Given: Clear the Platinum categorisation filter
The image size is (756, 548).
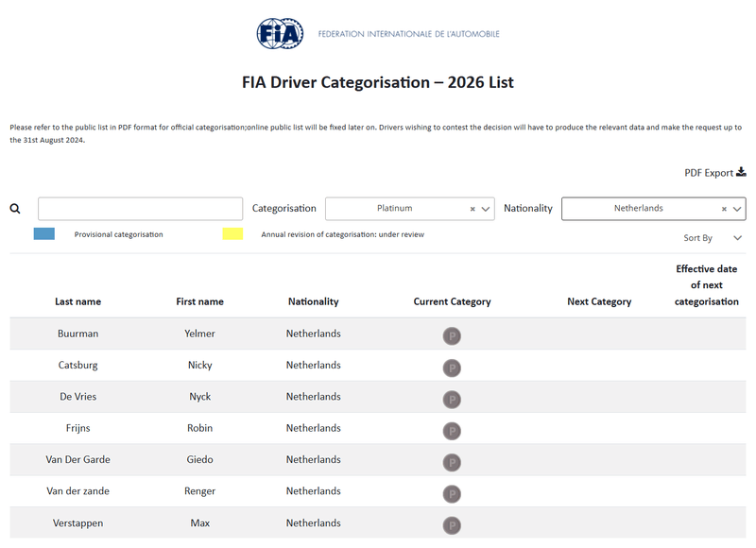Looking at the screenshot, I should (472, 209).
